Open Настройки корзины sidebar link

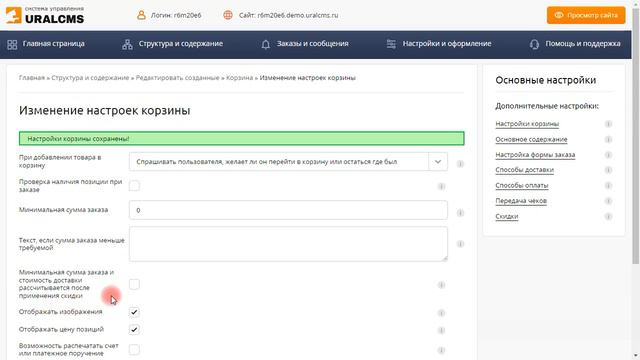(x=527, y=124)
